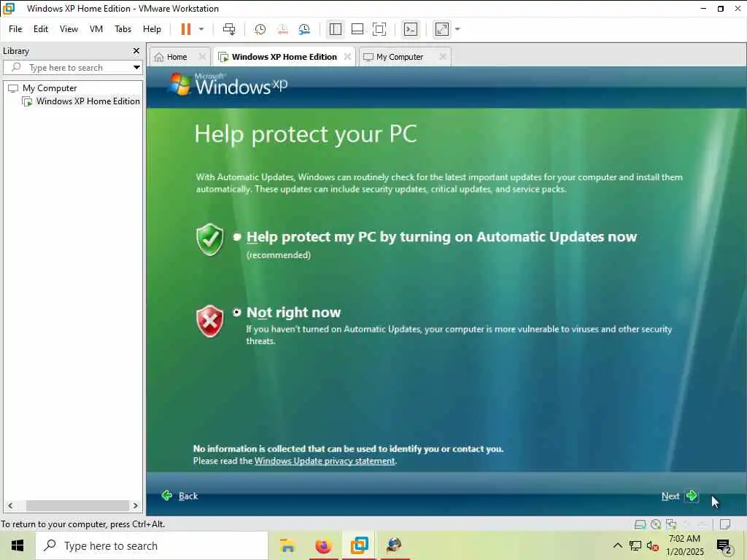Enter full screen mode
747x560 pixels.
pos(379,29)
